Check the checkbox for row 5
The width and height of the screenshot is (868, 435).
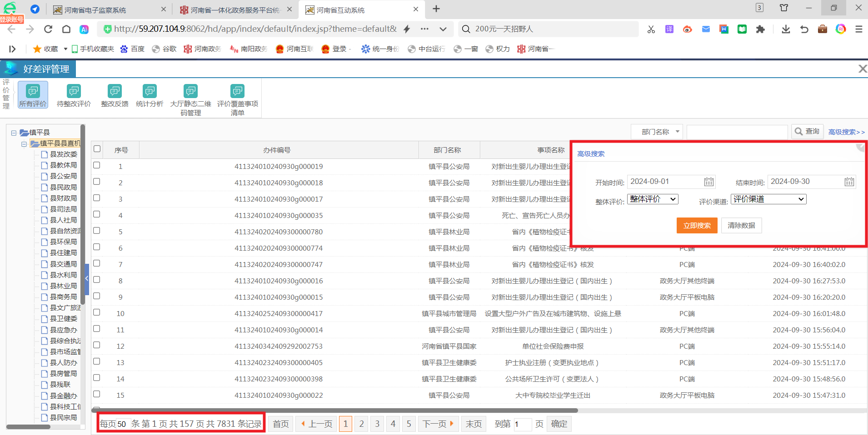[x=97, y=231]
